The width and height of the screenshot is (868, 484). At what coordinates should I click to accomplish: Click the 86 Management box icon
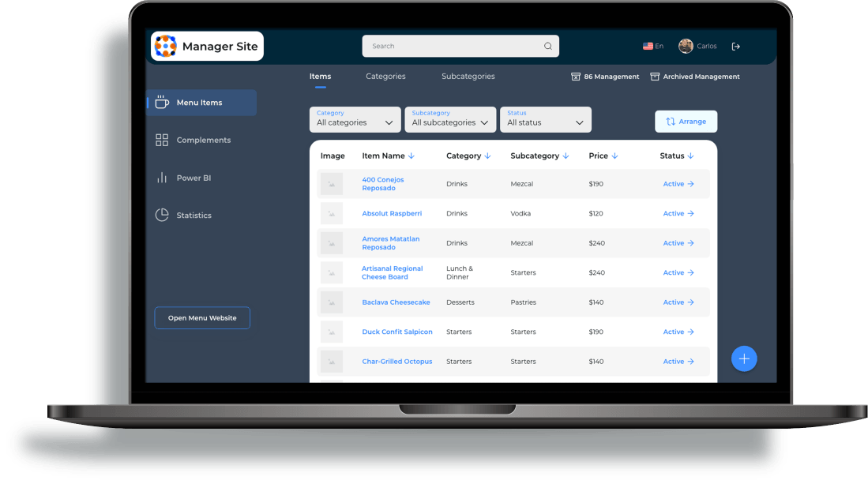[x=575, y=76]
